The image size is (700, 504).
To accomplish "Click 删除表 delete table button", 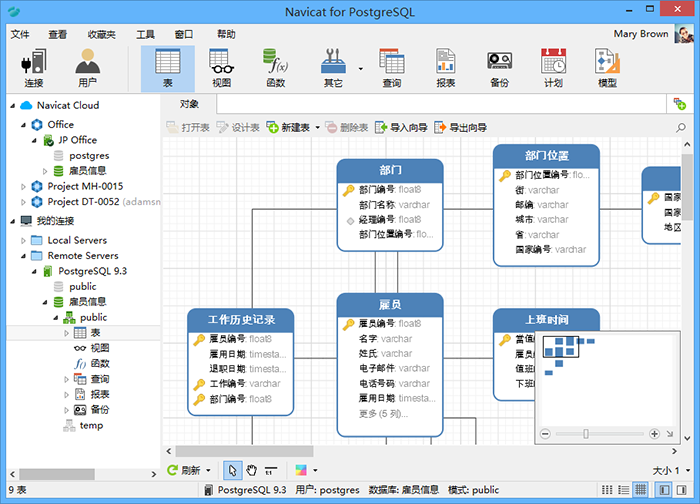I will (x=346, y=128).
